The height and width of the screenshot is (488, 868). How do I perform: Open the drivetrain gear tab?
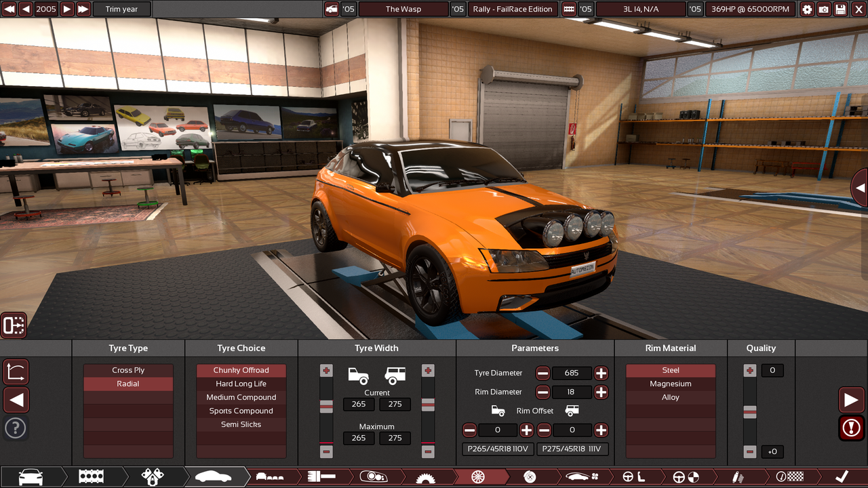pos(426,478)
